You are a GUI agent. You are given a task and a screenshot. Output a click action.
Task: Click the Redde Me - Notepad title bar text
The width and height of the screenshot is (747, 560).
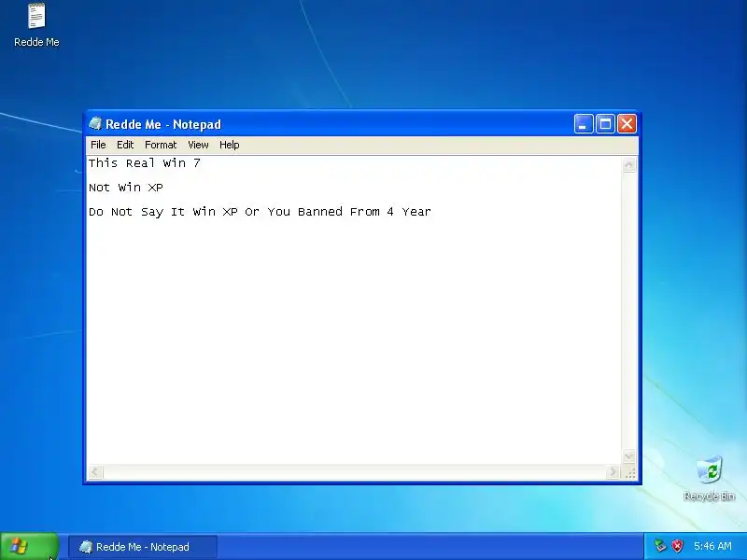[x=163, y=124]
